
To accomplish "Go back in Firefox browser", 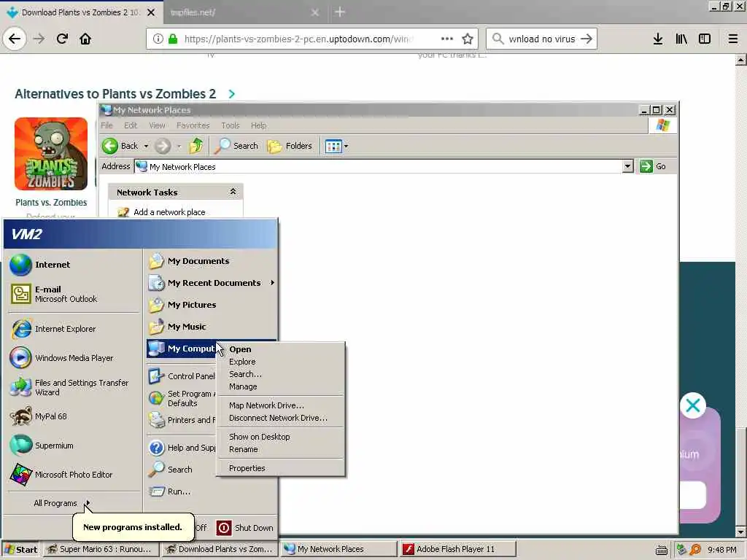I will coord(15,39).
